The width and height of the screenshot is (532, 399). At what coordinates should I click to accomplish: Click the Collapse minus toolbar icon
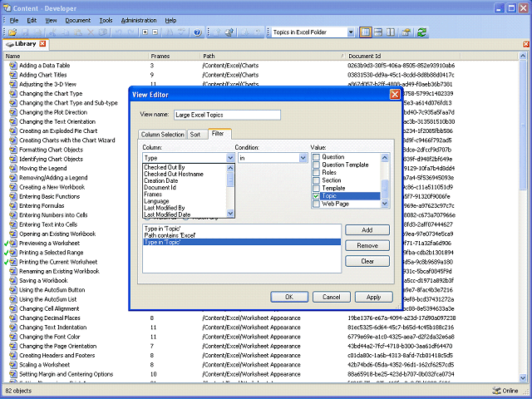point(155,32)
